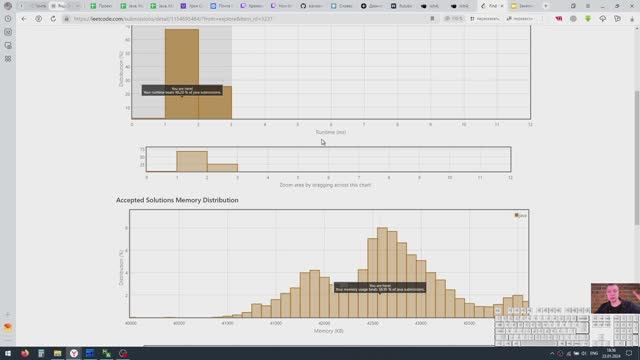Open the clock and date in the taskbar
The width and height of the screenshot is (640, 360).
611,353
